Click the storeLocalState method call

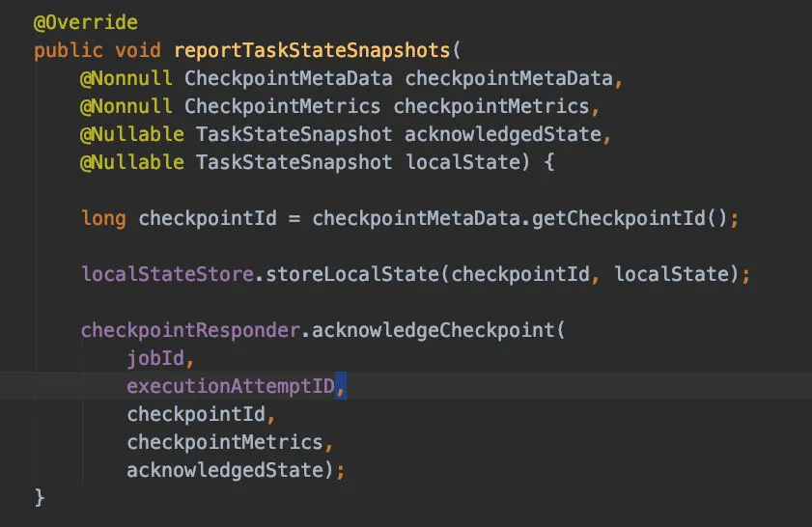click(x=352, y=274)
